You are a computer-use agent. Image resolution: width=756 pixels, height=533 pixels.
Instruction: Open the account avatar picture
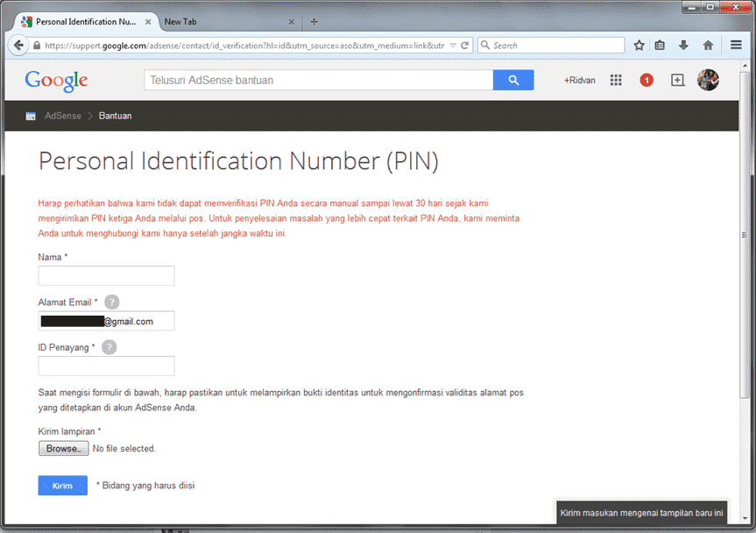tap(708, 80)
